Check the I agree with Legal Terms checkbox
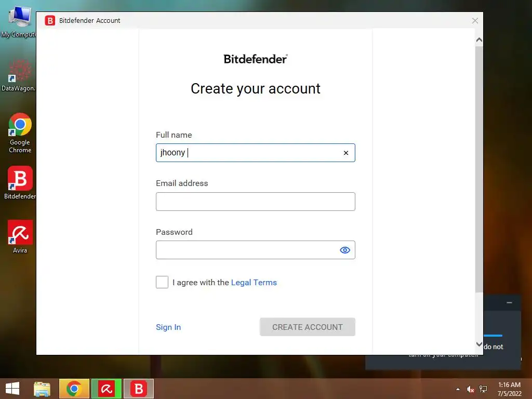Viewport: 532px width, 399px height. click(x=162, y=282)
